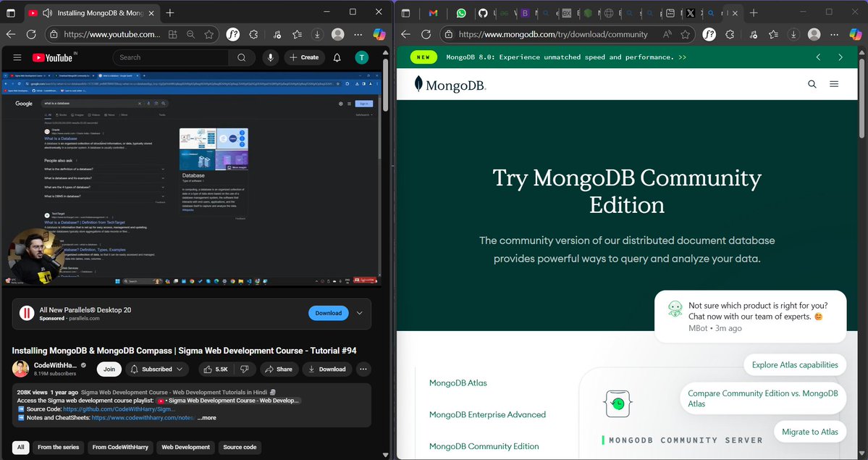
Task: Click the YouTube search magnifier button
Action: pos(241,58)
